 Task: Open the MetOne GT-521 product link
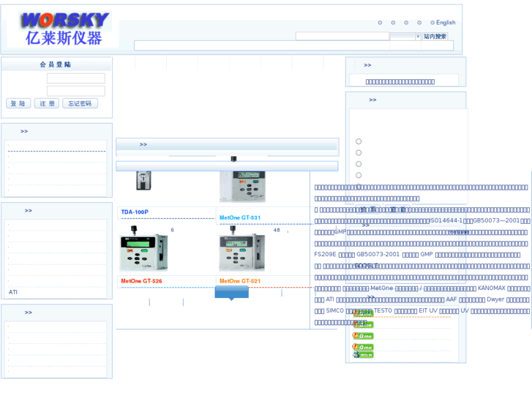click(240, 281)
